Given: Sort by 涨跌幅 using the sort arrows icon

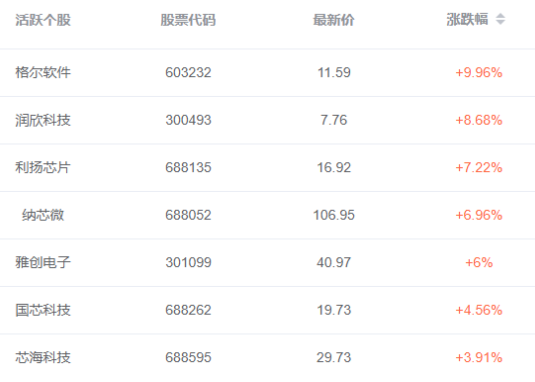Looking at the screenshot, I should (500, 19).
